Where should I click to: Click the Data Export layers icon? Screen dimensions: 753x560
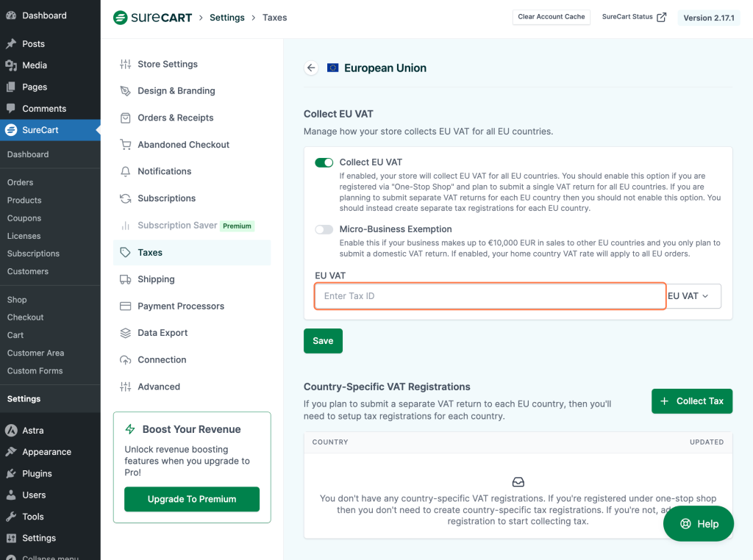[x=125, y=333]
